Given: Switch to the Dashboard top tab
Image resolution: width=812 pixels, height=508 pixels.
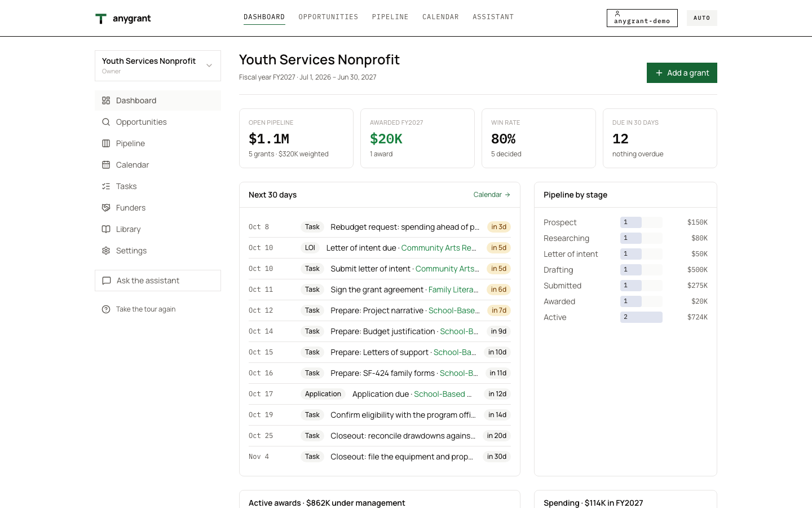Looking at the screenshot, I should tap(264, 17).
